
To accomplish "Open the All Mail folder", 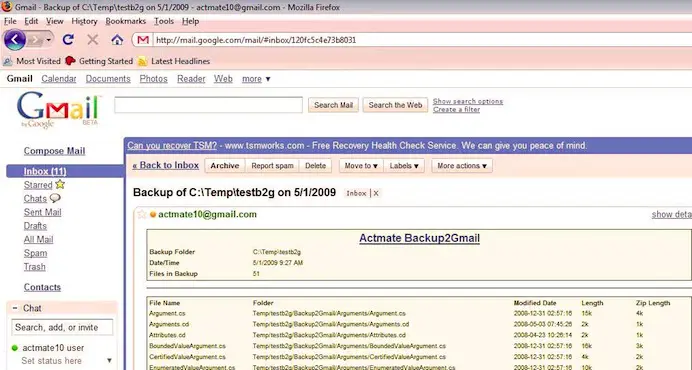I will 38,240.
